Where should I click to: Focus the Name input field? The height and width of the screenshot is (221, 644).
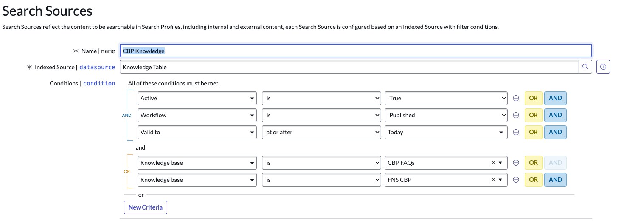coord(356,51)
